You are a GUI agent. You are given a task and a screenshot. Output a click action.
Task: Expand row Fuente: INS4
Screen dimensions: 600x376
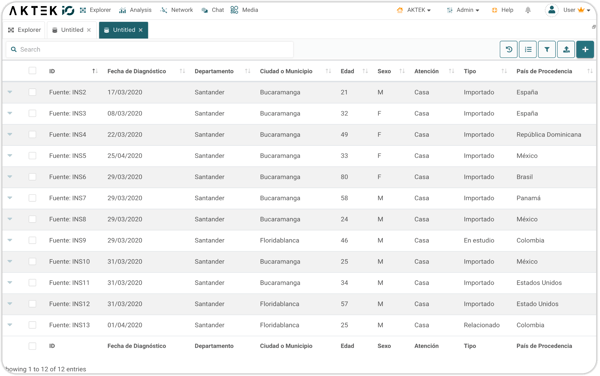(10, 134)
